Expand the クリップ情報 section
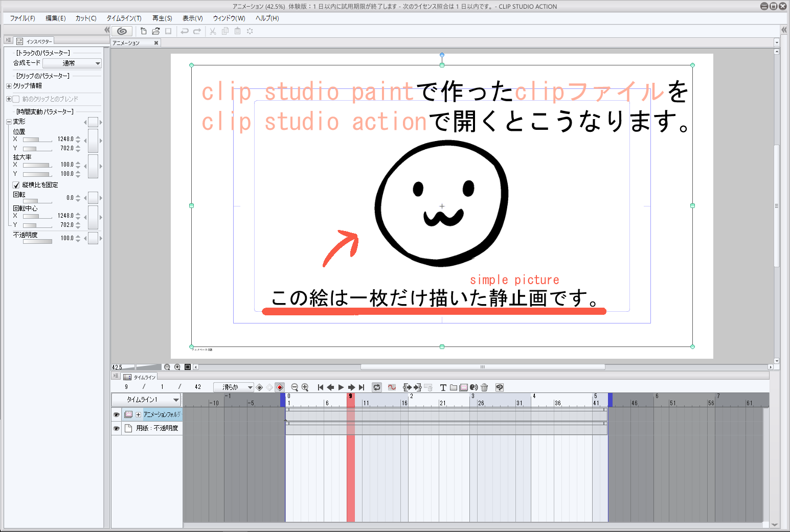The height and width of the screenshot is (532, 790). point(9,86)
